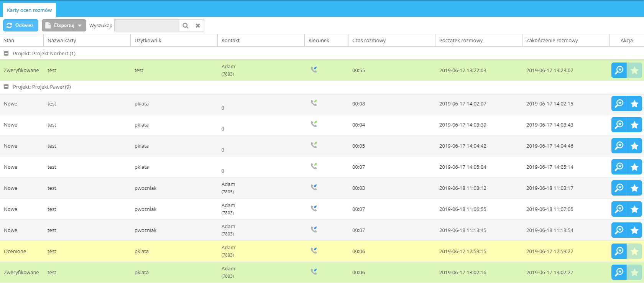644x283 pixels.
Task: Sort by Użytkownik column header
Action: pyautogui.click(x=174, y=40)
